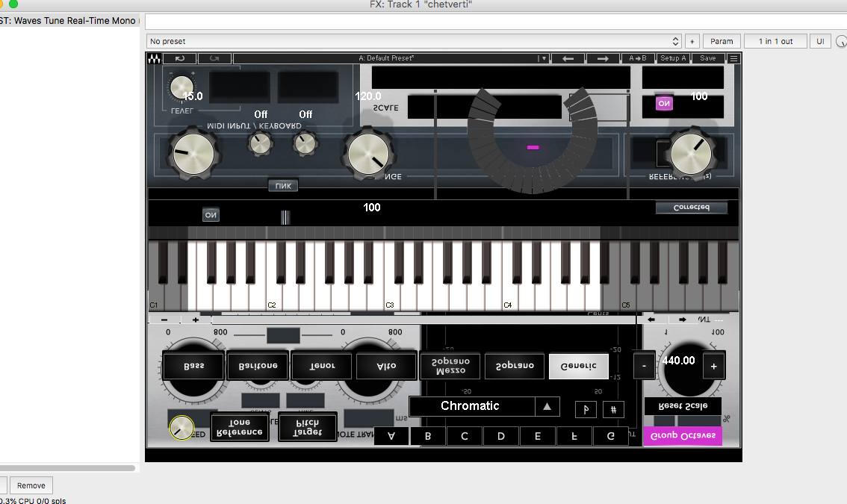Toggle note E in the scale
The width and height of the screenshot is (847, 504).
coord(538,436)
